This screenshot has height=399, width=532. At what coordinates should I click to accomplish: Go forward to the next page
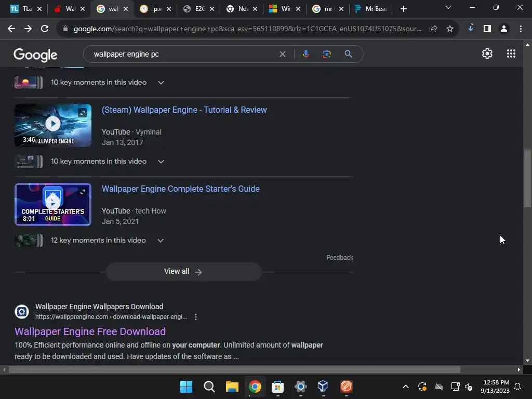28,29
